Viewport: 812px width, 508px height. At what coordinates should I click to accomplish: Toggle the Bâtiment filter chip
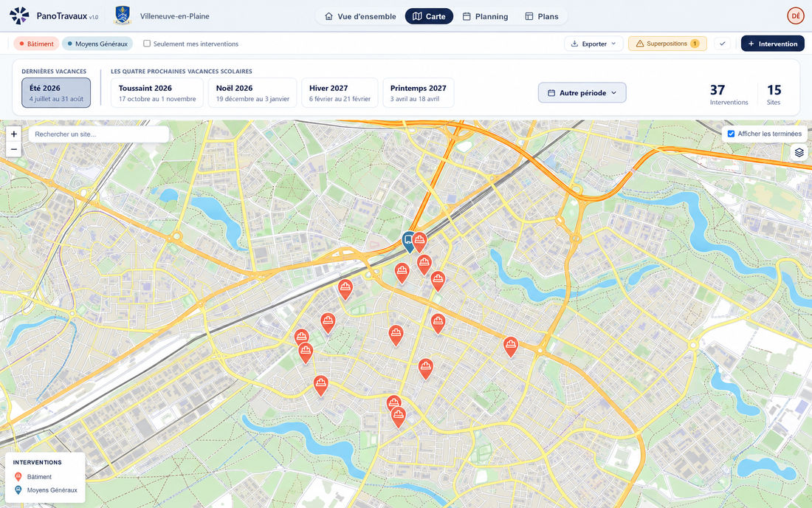tap(36, 44)
